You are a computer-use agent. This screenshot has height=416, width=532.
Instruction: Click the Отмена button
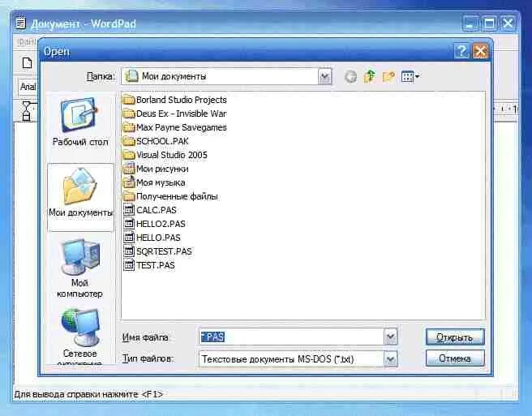tap(455, 358)
